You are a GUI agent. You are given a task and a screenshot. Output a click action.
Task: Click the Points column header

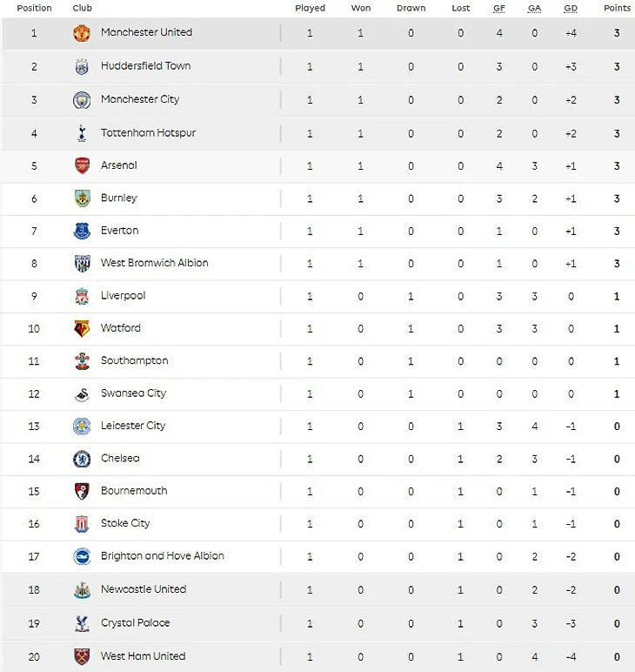tap(618, 8)
